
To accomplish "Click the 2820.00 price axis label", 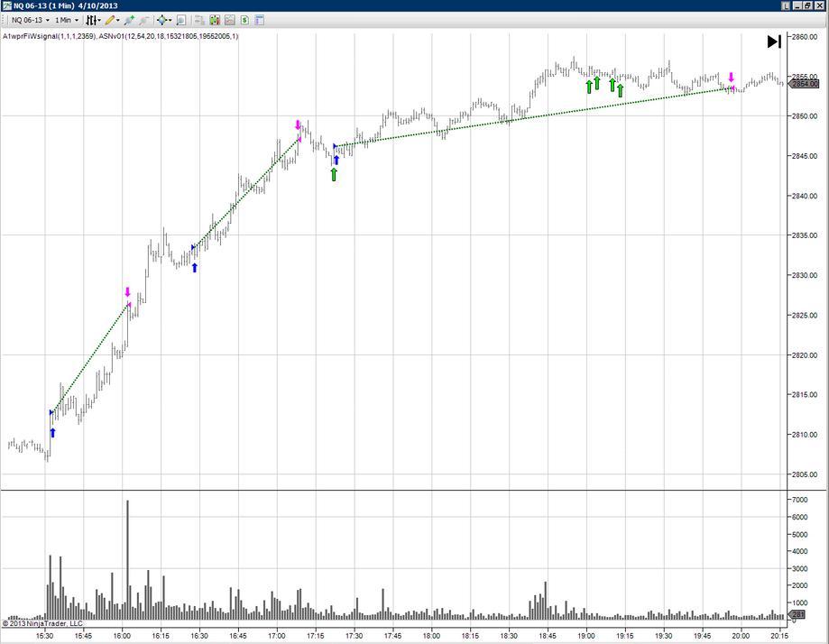I will pyautogui.click(x=804, y=354).
